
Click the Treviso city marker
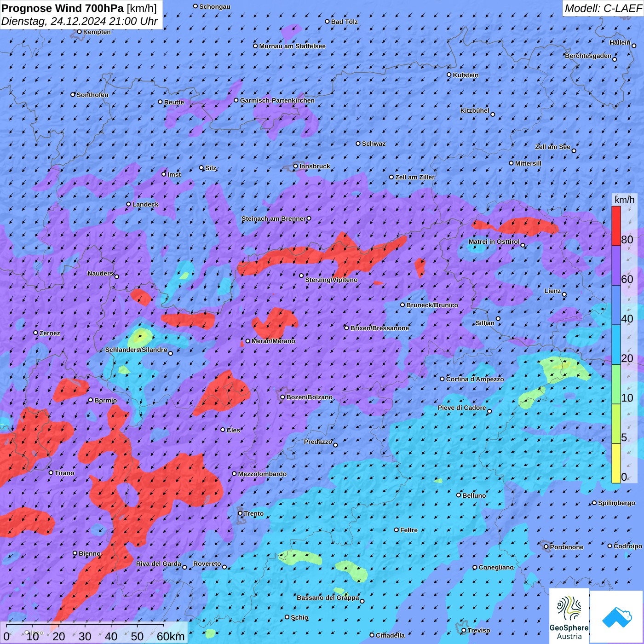[x=464, y=630]
